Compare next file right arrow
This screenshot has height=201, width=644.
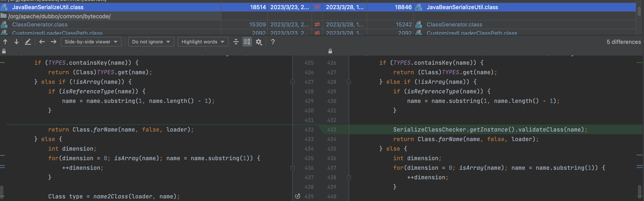click(53, 42)
